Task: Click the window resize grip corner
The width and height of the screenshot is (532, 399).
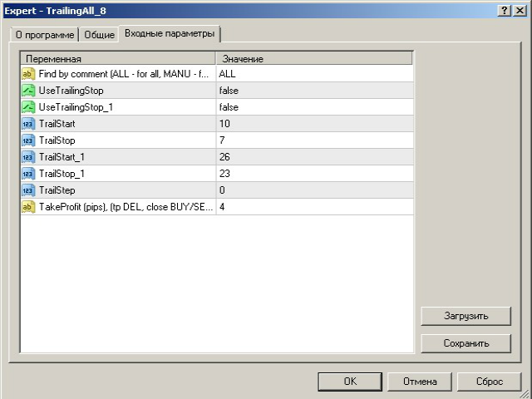Action: (x=525, y=393)
